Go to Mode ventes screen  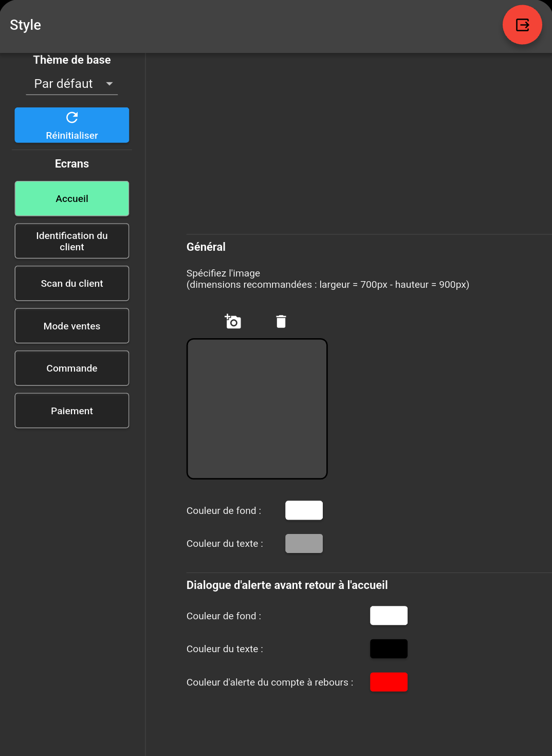click(72, 326)
